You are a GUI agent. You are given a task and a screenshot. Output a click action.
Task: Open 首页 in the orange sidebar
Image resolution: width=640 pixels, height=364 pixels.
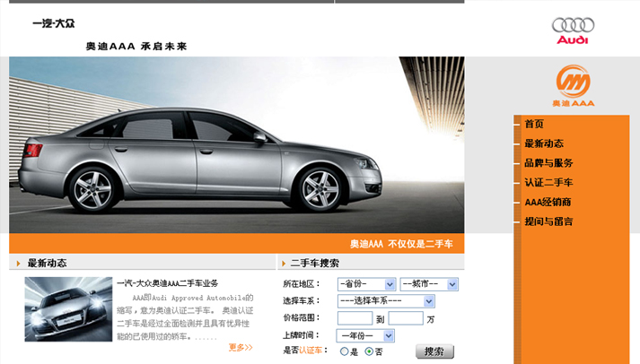pyautogui.click(x=534, y=124)
